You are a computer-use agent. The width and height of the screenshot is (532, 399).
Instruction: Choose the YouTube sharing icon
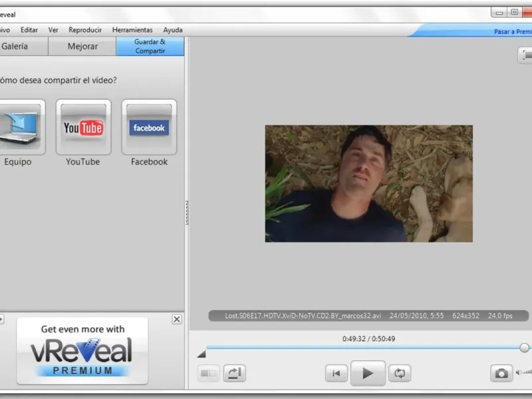pyautogui.click(x=84, y=127)
